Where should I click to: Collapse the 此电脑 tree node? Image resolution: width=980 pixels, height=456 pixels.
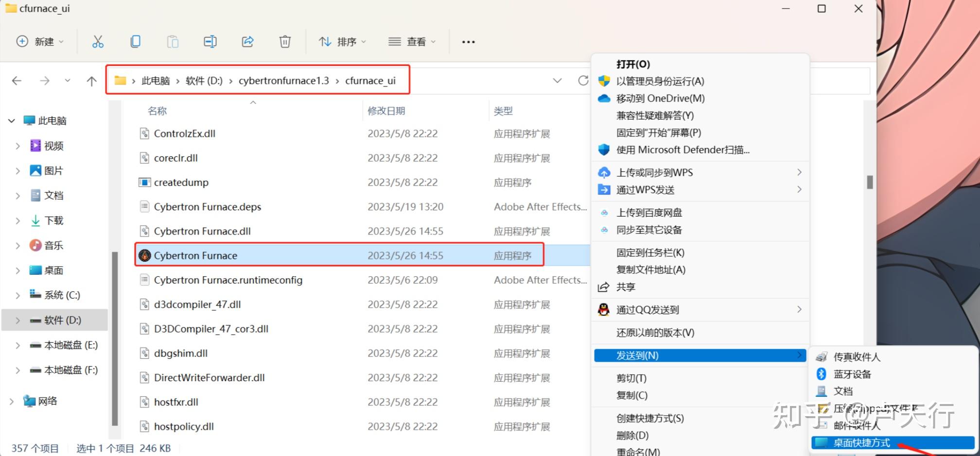pos(12,121)
